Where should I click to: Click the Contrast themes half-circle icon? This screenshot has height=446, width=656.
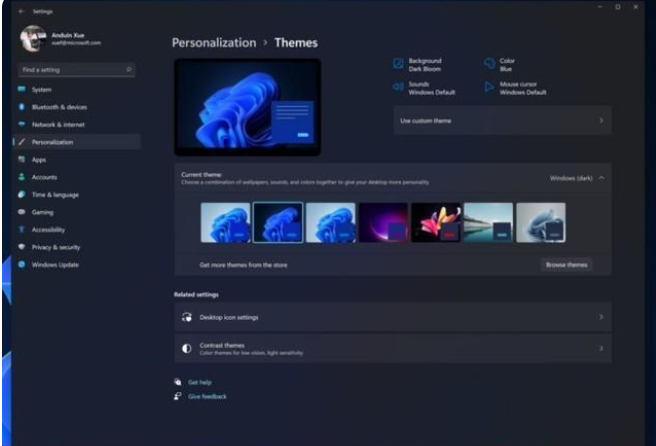pos(187,348)
